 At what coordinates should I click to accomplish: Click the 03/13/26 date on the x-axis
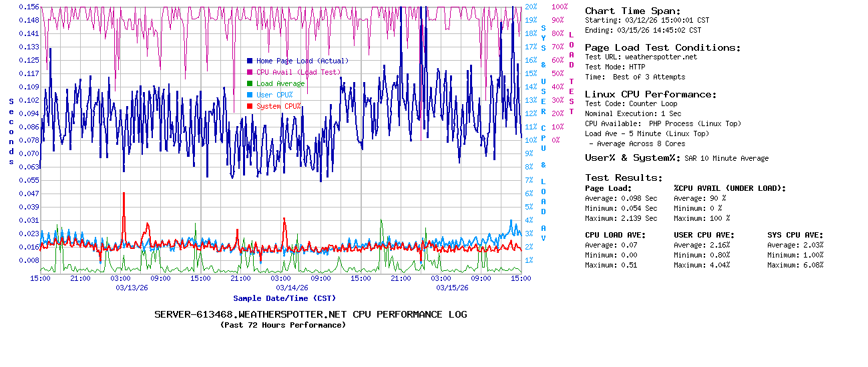tap(132, 288)
